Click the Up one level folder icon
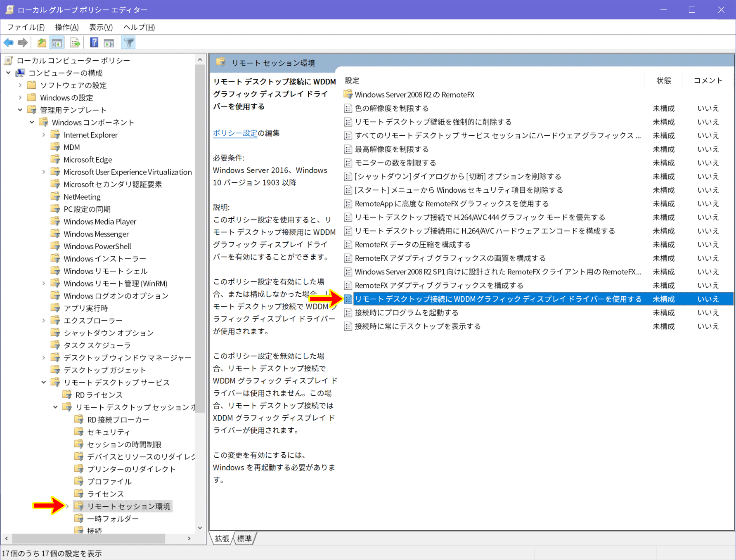736x560 pixels. (42, 43)
